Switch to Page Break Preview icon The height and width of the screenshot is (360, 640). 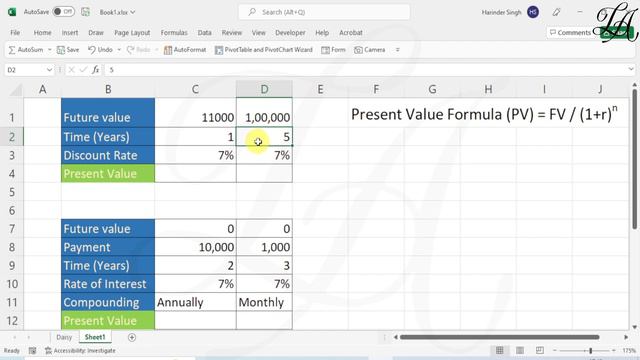(x=540, y=351)
